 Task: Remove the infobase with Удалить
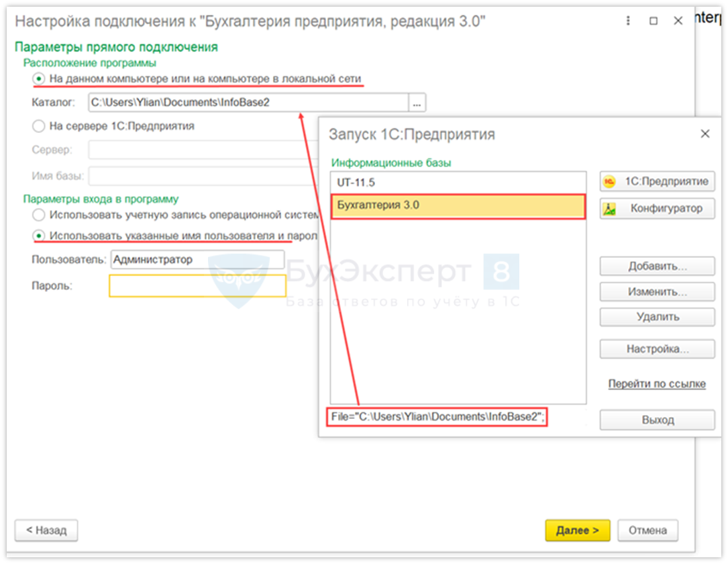657,317
